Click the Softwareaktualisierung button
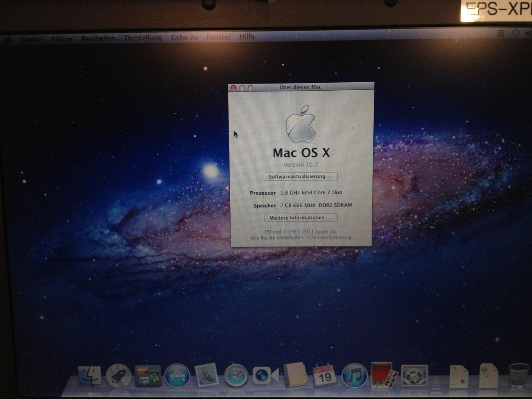Viewport: 532px width, 399px height. click(300, 176)
